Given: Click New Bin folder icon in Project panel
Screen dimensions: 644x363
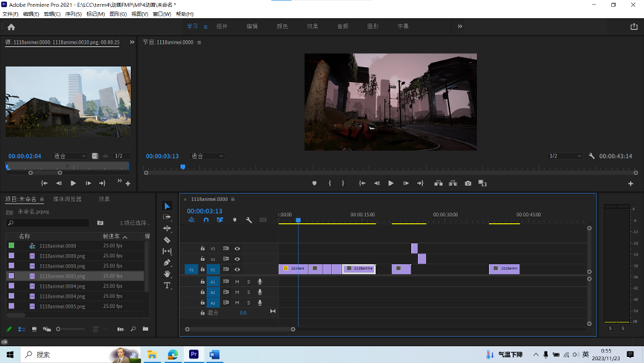Looking at the screenshot, I should 145,329.
